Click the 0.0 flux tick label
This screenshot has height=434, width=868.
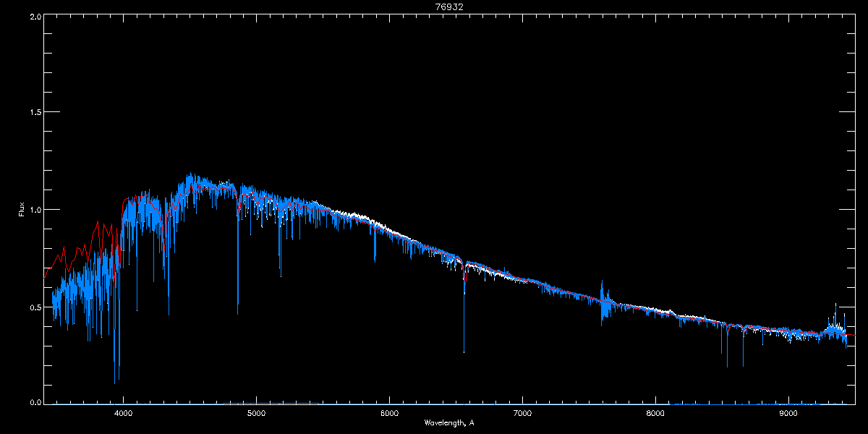point(34,402)
